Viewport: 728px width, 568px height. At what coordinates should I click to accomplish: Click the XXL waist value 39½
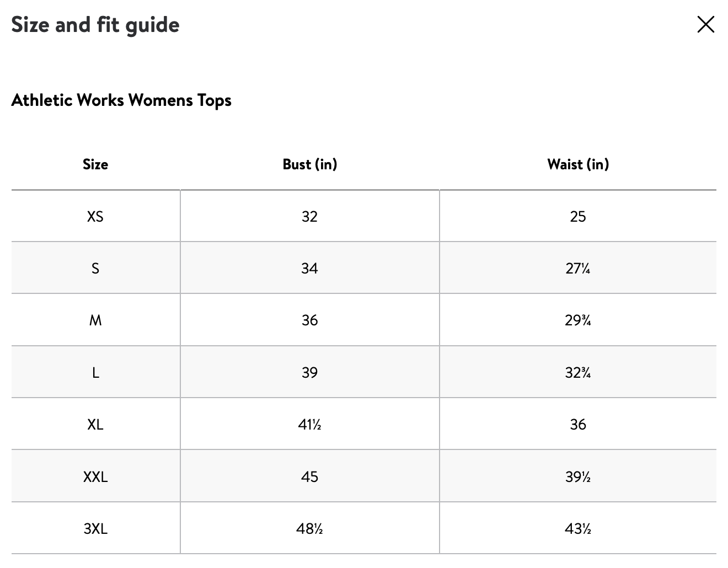[577, 477]
